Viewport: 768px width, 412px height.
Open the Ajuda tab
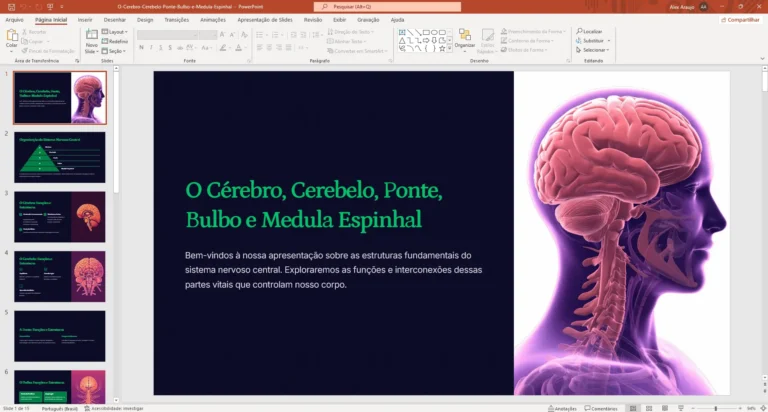click(397, 20)
